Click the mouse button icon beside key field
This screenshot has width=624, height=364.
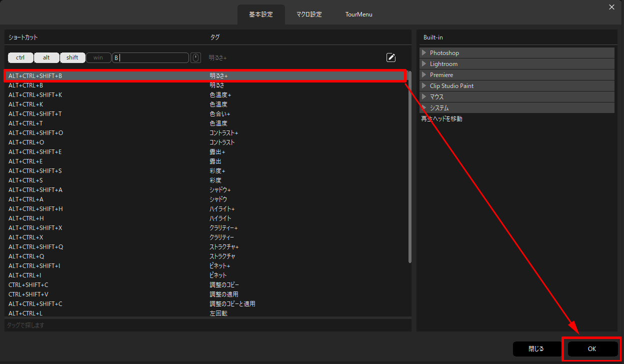pyautogui.click(x=196, y=57)
